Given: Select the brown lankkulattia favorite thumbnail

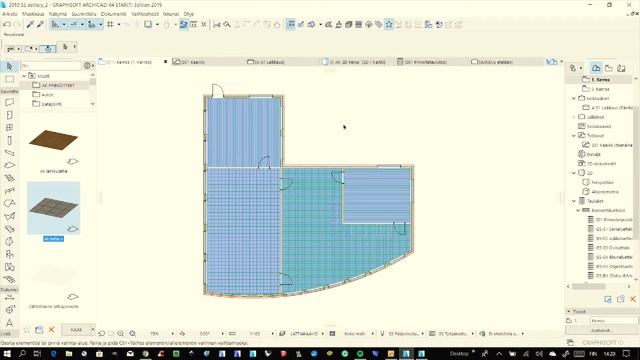Looking at the screenshot, I should [x=53, y=140].
